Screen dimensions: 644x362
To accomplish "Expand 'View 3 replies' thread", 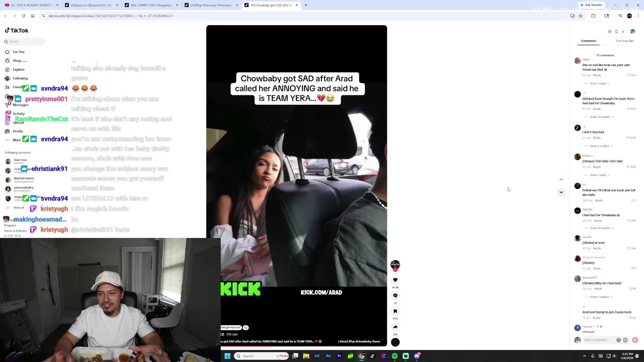I will pos(601,146).
